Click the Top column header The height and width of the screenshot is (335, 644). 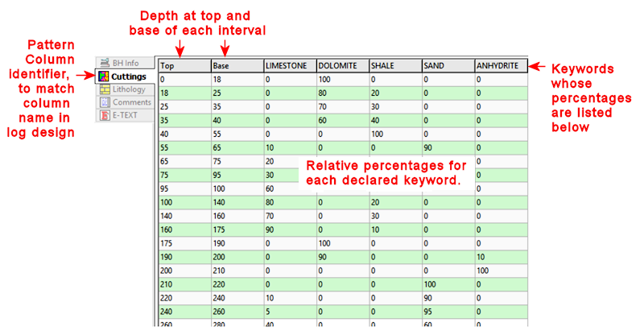point(184,66)
